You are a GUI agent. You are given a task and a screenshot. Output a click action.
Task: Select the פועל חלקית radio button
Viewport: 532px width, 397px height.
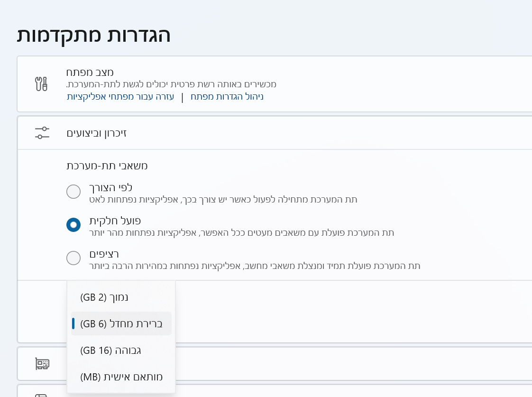click(x=73, y=225)
